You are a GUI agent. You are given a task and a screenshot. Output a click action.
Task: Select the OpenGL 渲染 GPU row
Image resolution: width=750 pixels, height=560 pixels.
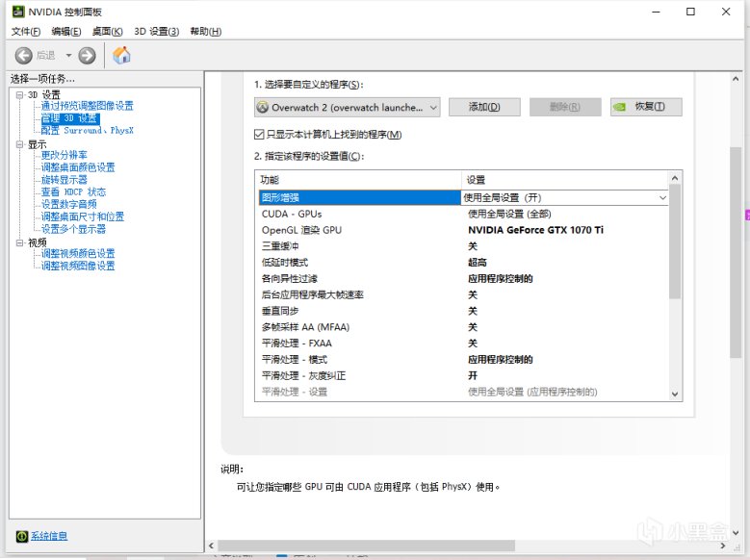[463, 230]
